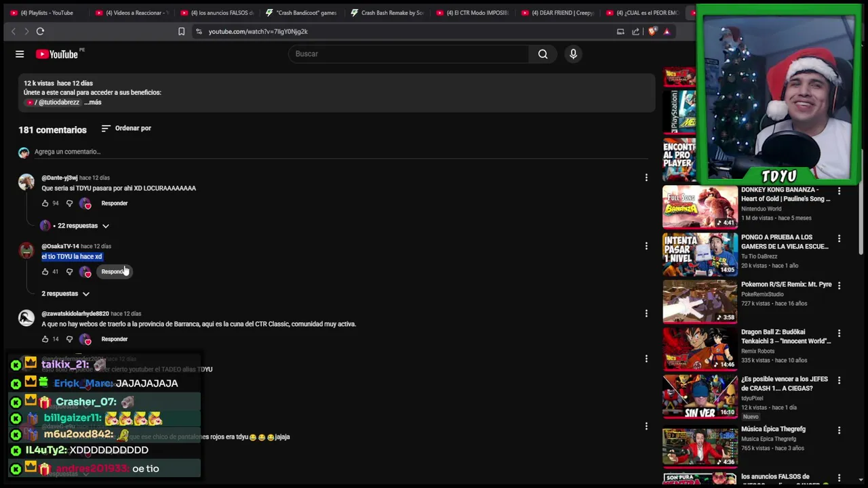Open the YouTube hamburger guide menu
The image size is (868, 488).
point(20,54)
